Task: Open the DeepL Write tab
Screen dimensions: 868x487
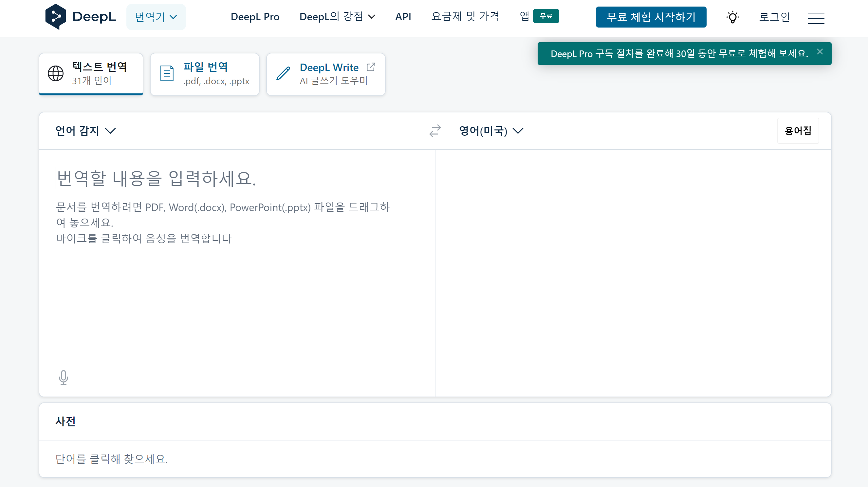Action: (x=326, y=74)
